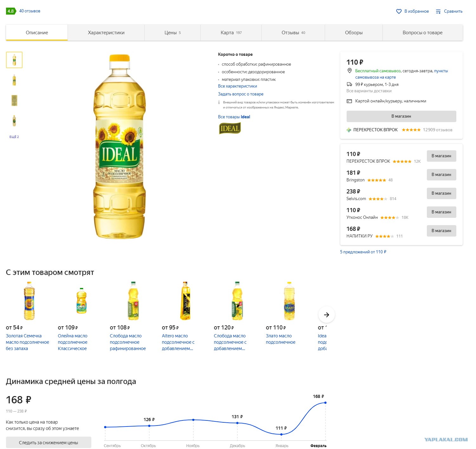Go to the Карта tab
Image resolution: width=476 pixels, height=449 pixels.
click(x=231, y=33)
